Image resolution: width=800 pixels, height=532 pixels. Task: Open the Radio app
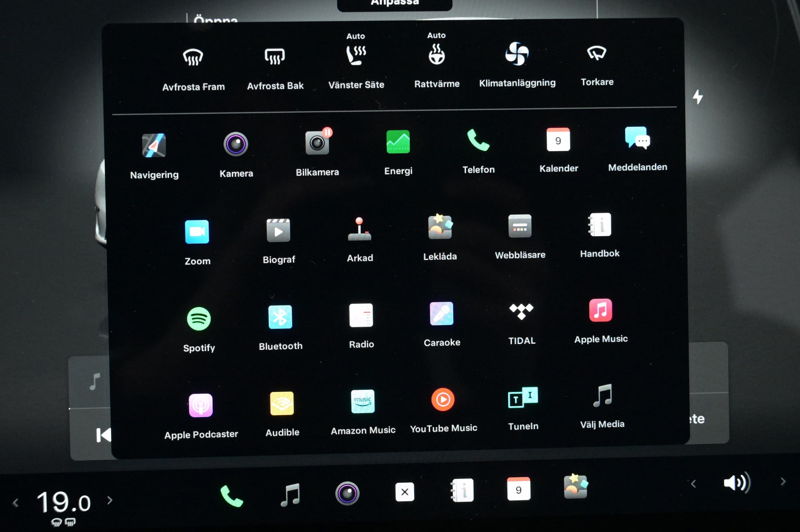click(361, 315)
